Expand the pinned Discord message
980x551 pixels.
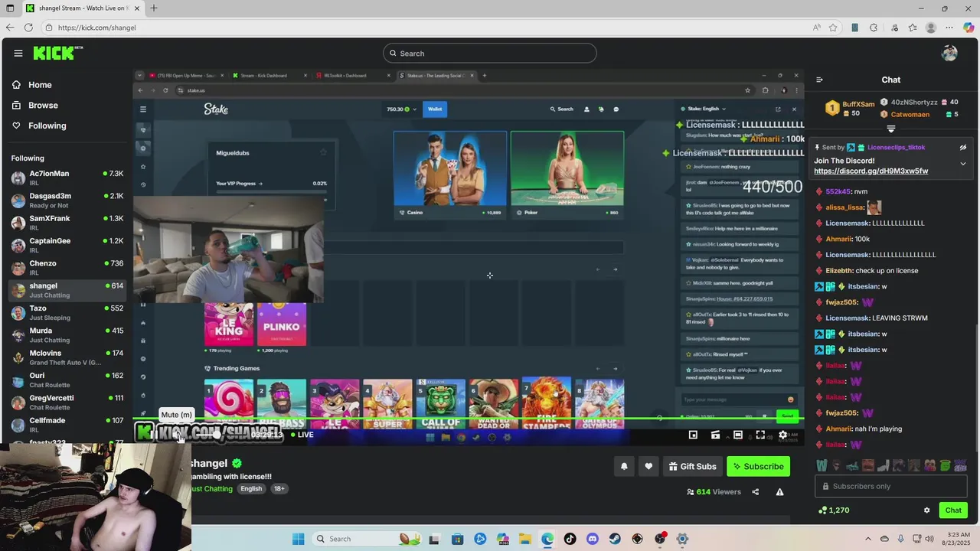click(x=963, y=164)
